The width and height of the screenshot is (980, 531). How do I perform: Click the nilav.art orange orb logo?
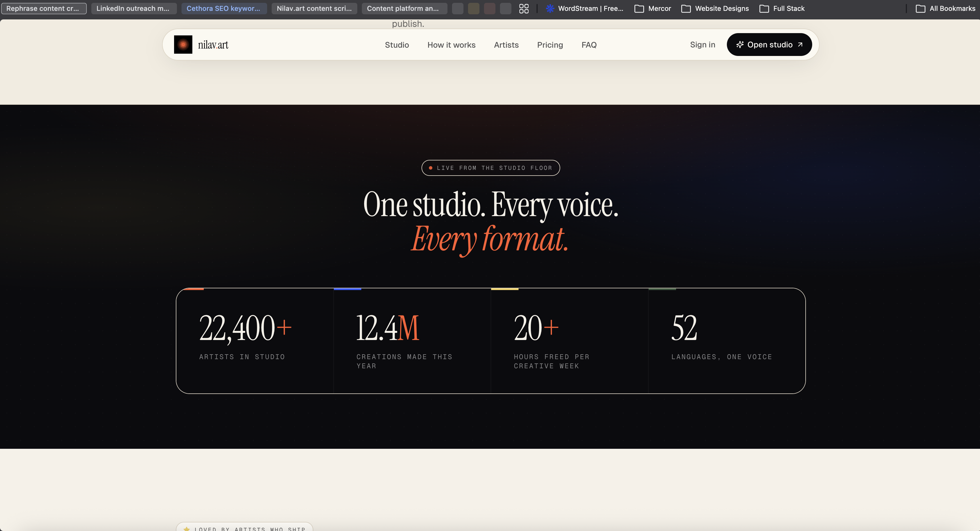(x=183, y=45)
